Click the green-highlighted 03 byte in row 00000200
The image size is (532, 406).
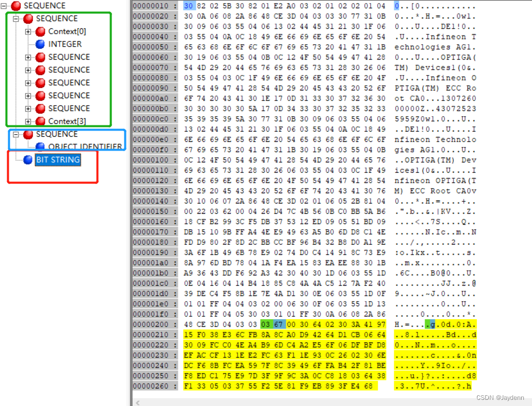(265, 325)
